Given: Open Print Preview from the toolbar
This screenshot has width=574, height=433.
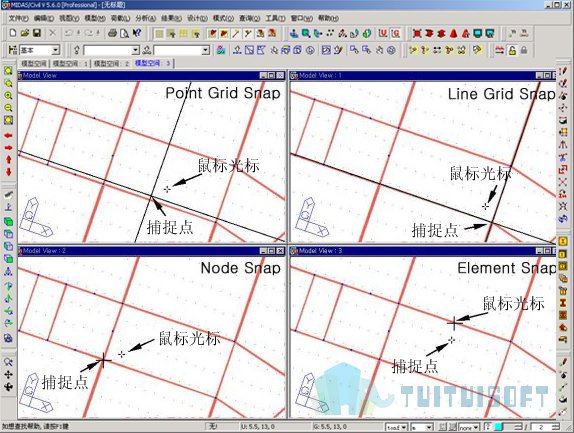Looking at the screenshot, I should pyautogui.click(x=124, y=33).
